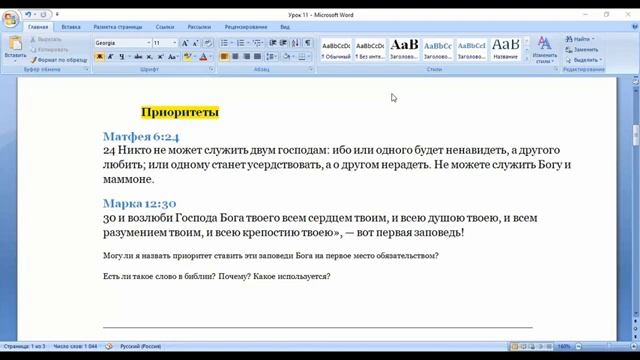
Task: Toggle Bold (Ж) formatting
Action: 100,57
